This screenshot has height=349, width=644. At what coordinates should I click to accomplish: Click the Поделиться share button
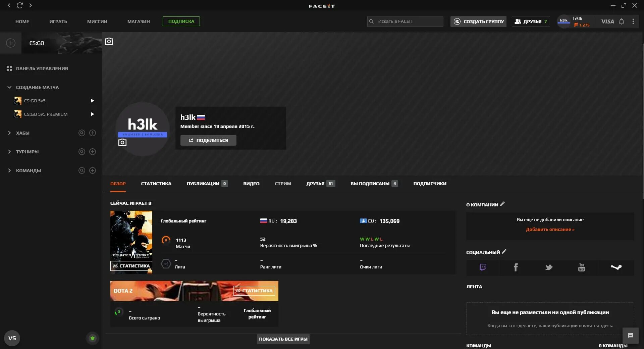(x=208, y=140)
